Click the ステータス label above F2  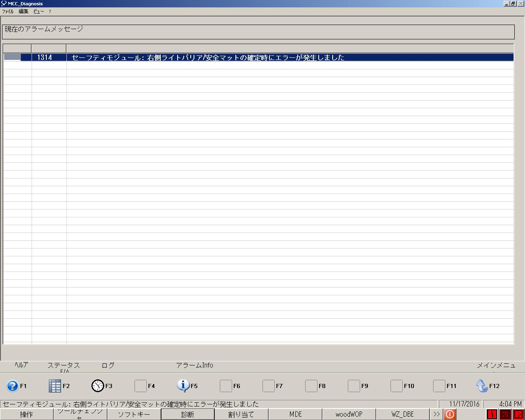(64, 365)
